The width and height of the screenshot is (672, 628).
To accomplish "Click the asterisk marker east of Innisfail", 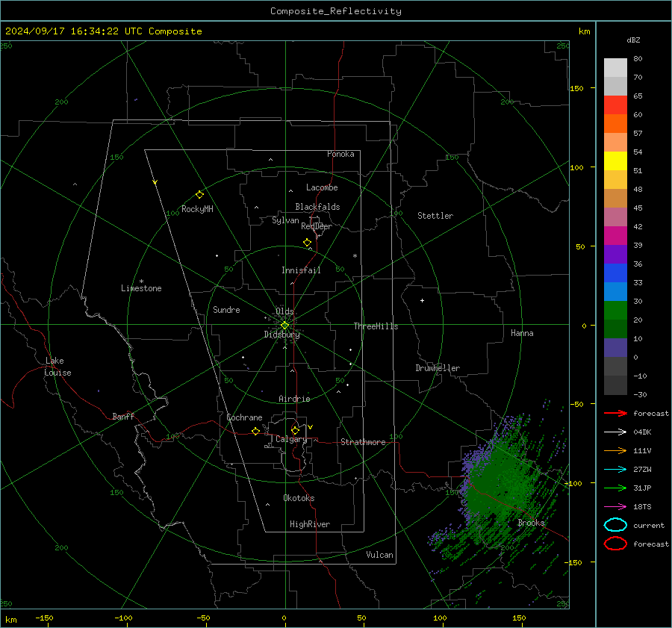I will pos(355,256).
